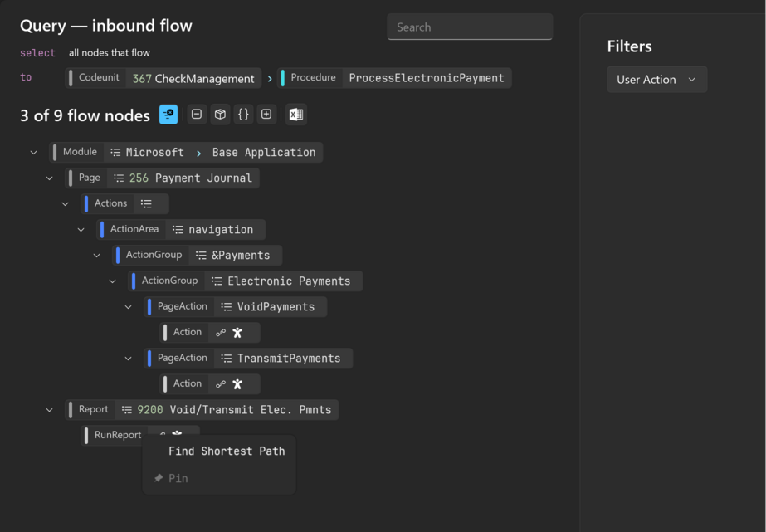766x532 pixels.
Task: Click the 'to' keyword
Action: [x=26, y=76]
